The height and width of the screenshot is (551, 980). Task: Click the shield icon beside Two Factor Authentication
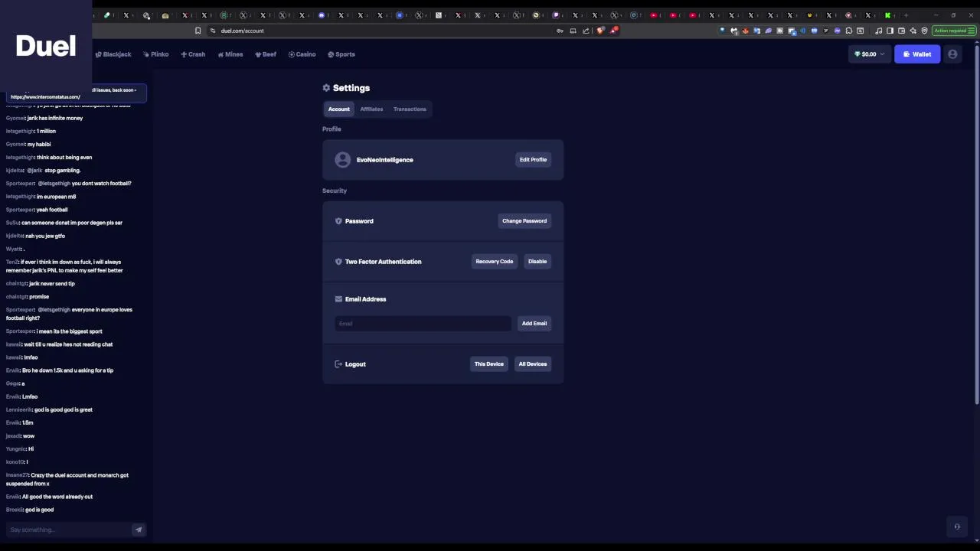click(338, 262)
